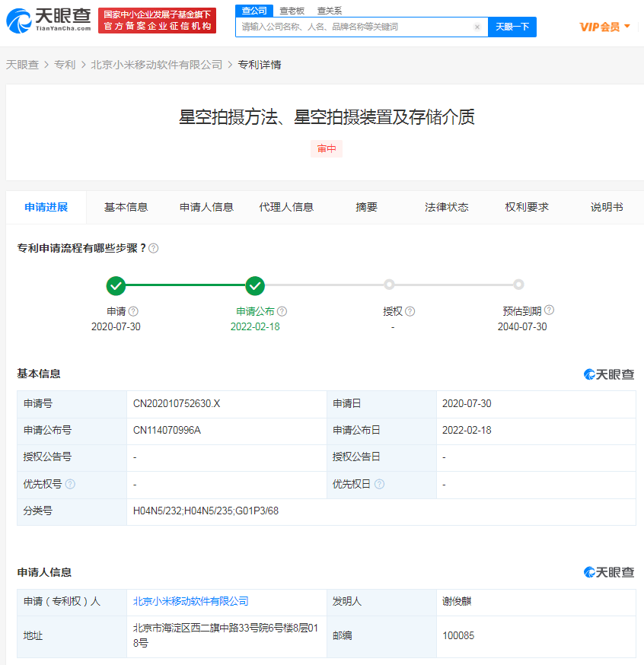Click the help icon next to 预估到期

point(550,311)
